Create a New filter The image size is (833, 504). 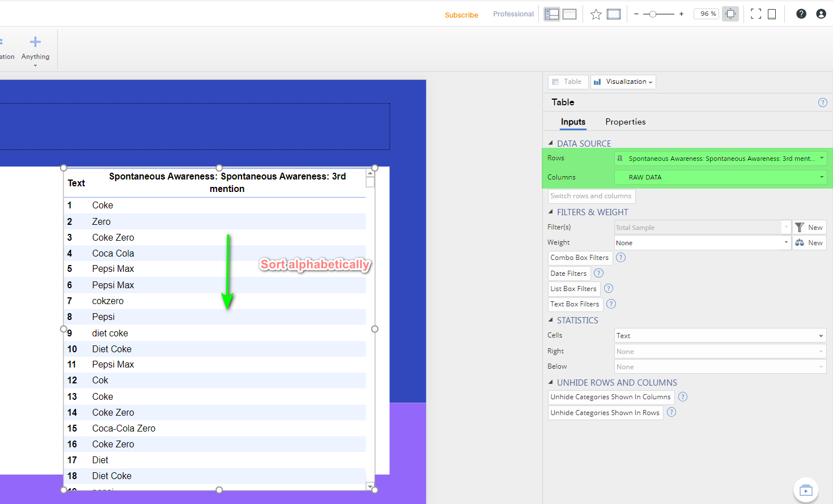pyautogui.click(x=809, y=227)
